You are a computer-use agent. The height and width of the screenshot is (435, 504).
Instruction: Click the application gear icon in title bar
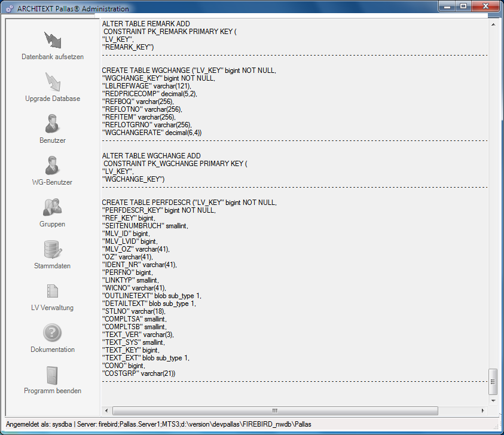click(x=10, y=9)
